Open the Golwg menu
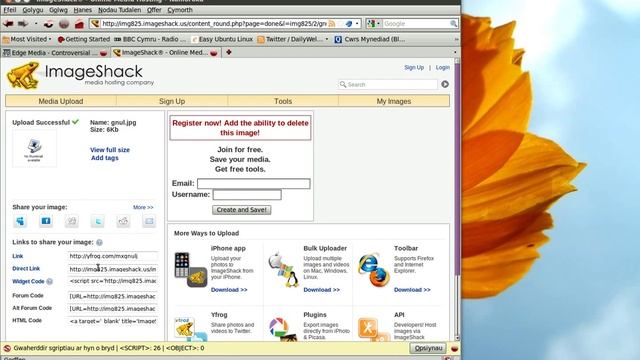Viewport: 640px width, 360px height. pos(58,10)
